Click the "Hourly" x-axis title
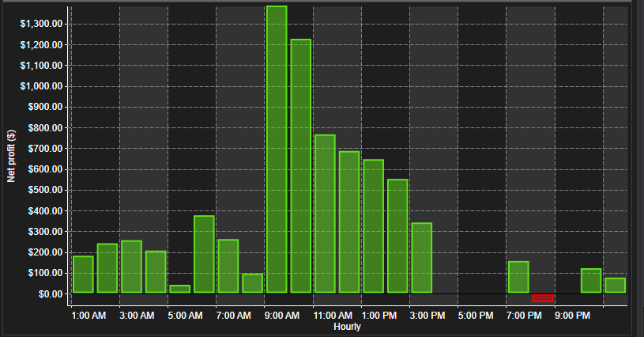644x337 pixels. 347,327
